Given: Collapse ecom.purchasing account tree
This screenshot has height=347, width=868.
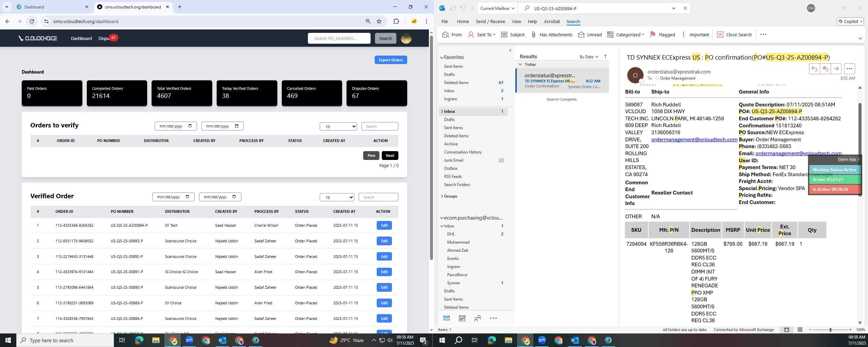Looking at the screenshot, I should click(442, 218).
